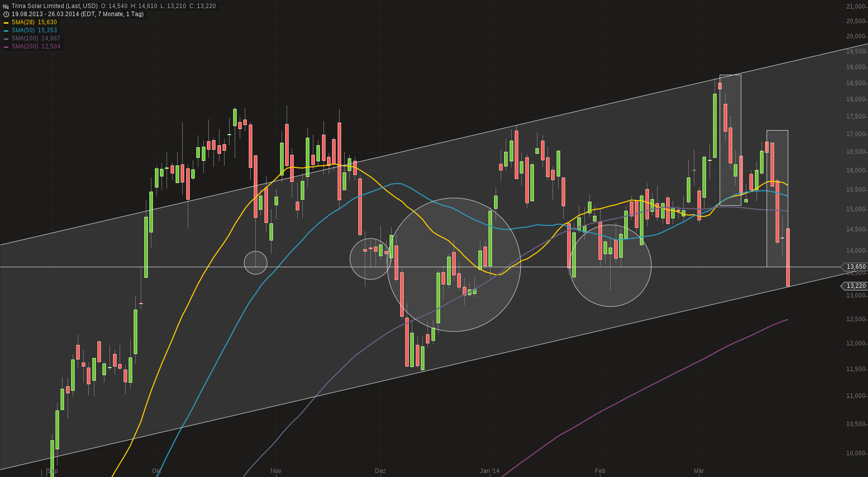Image resolution: width=868 pixels, height=477 pixels.
Task: Toggle visibility of the SMA(28) indicator
Action: 23,22
